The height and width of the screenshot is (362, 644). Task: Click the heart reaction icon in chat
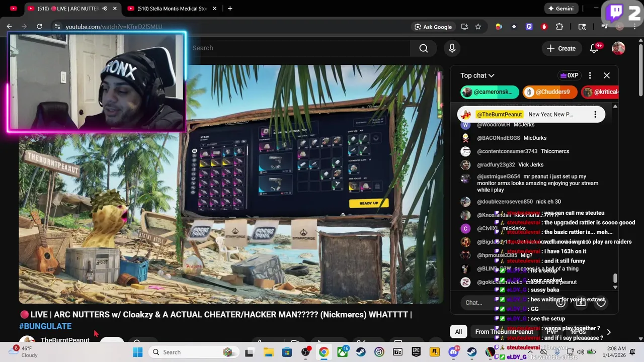[x=601, y=302]
